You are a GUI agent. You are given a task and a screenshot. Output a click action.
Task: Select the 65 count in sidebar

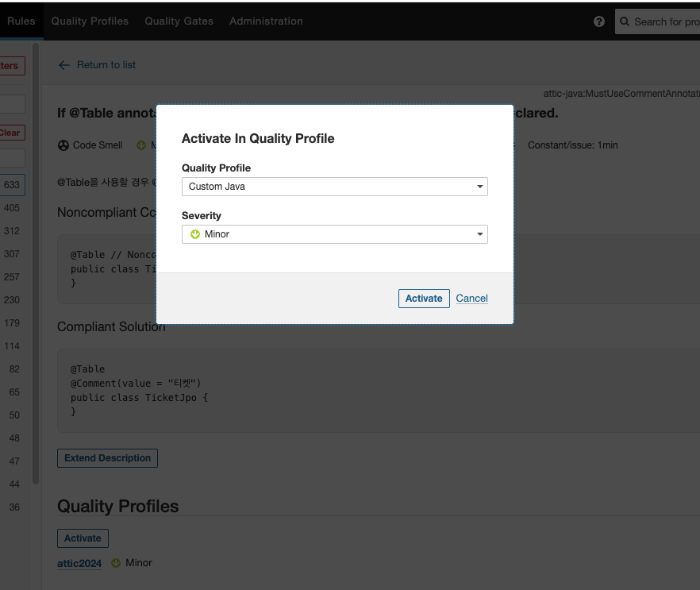[14, 392]
